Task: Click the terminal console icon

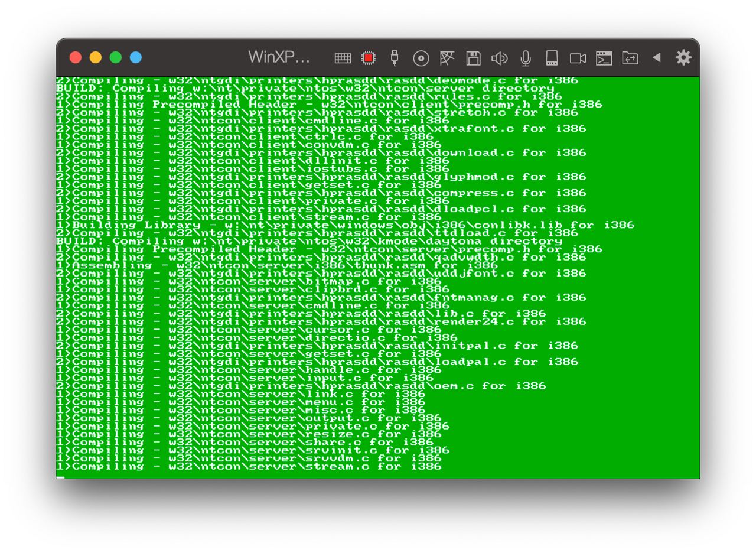Action: click(x=604, y=58)
